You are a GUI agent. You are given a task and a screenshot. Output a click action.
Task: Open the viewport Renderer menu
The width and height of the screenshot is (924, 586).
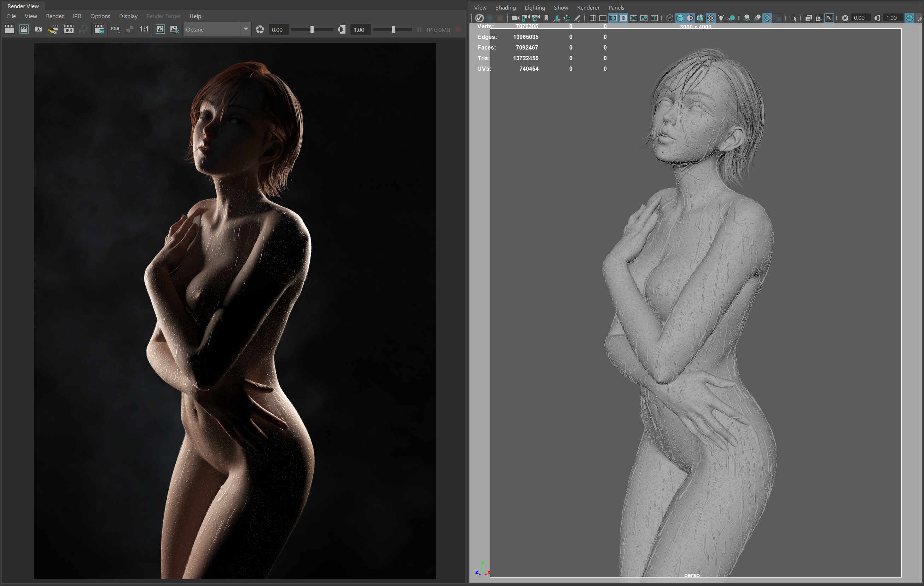pos(588,8)
